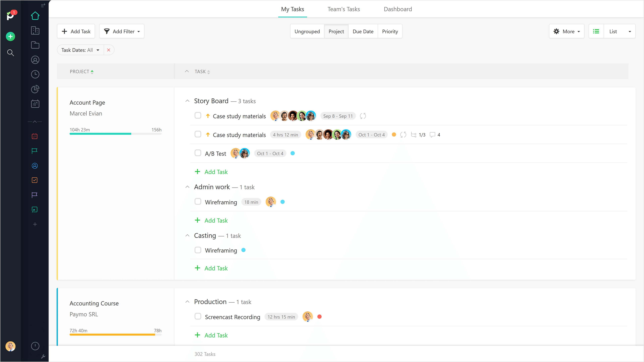Mark Screencast Recording task as complete
644x362 pixels.
pos(198,316)
